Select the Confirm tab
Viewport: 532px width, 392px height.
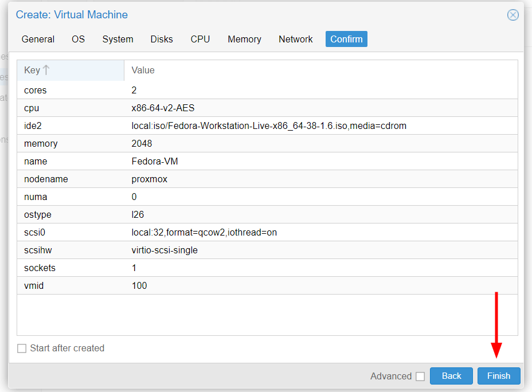(346, 39)
